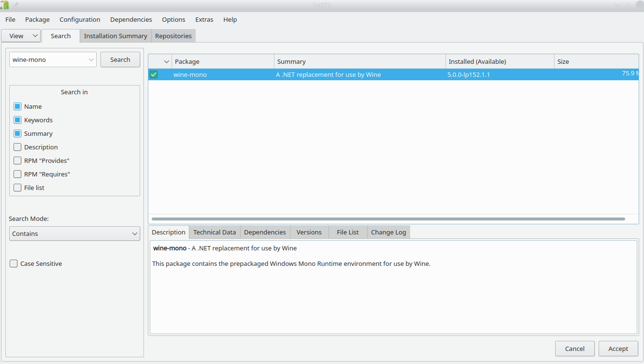Click the package description text paragraph

(x=291, y=263)
